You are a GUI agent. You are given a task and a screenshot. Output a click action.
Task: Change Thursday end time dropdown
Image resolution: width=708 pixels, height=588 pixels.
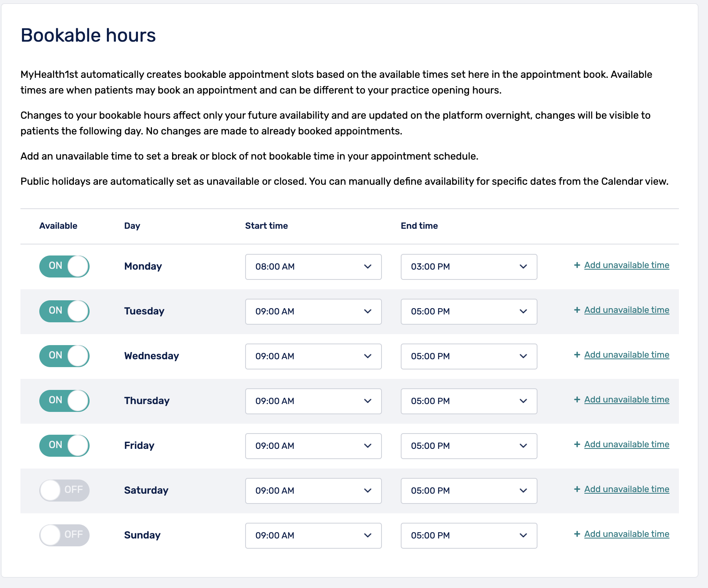pyautogui.click(x=469, y=401)
